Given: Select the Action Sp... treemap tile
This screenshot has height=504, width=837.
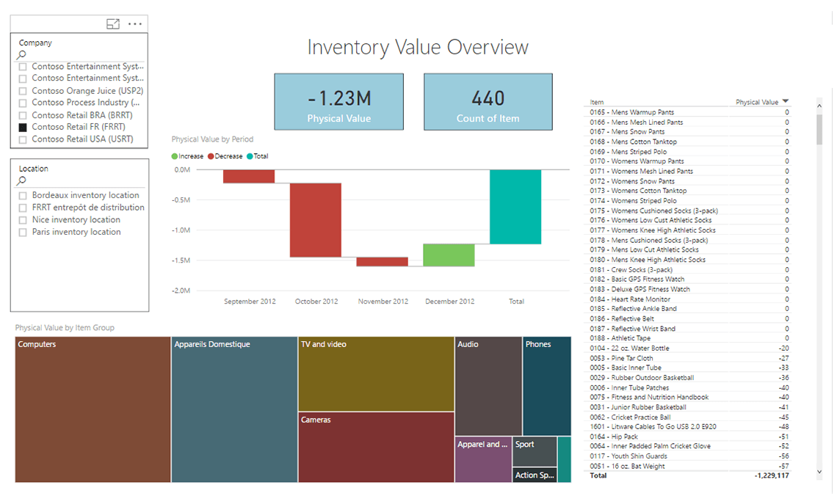Looking at the screenshot, I should click(535, 475).
